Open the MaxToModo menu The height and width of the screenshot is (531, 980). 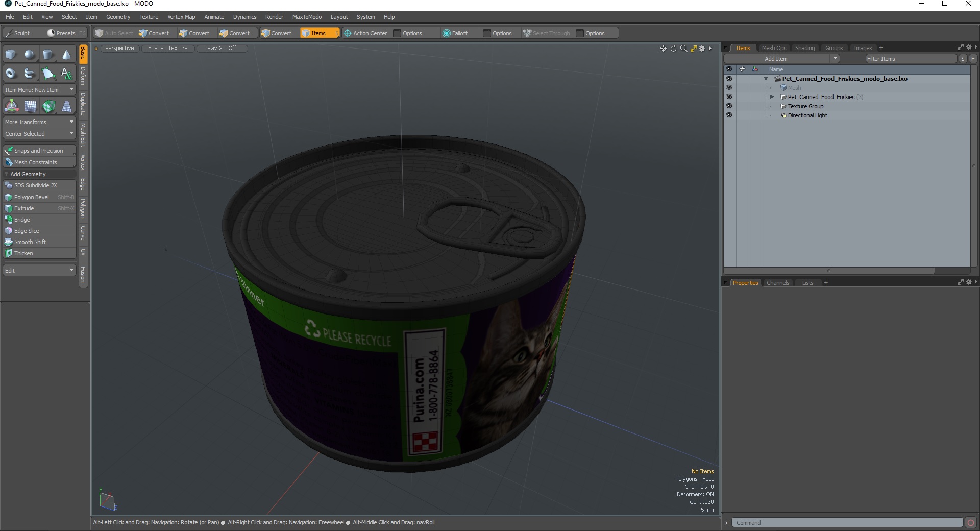307,17
